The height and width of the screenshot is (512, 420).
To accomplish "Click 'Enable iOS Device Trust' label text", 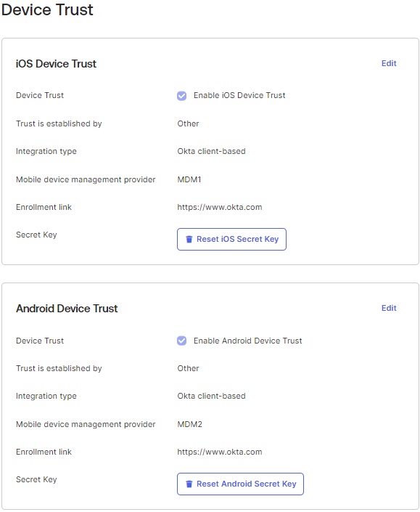I will tap(239, 95).
